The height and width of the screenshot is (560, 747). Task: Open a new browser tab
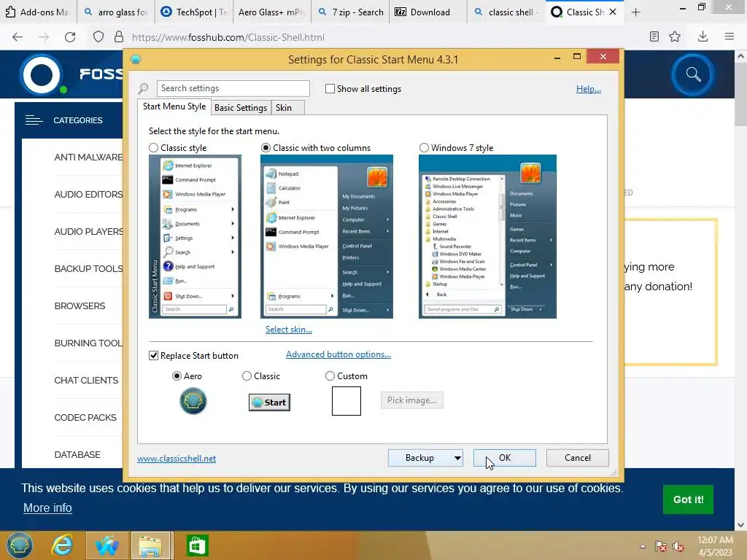(635, 12)
